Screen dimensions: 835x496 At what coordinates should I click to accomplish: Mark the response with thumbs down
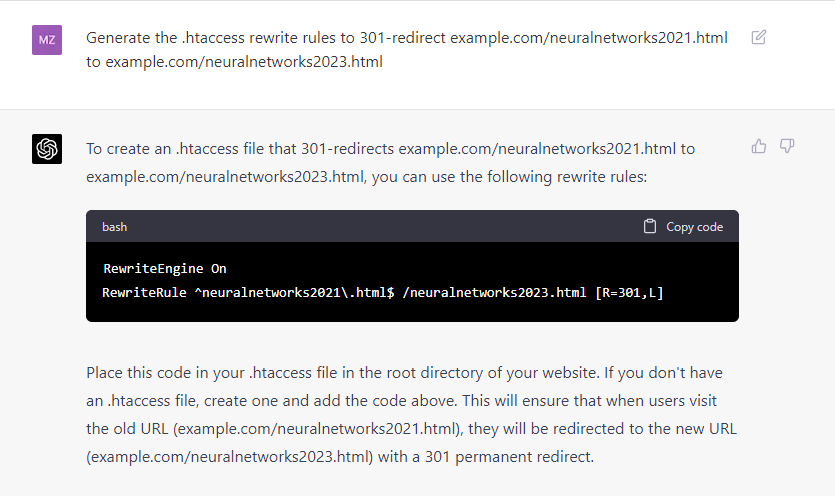coord(787,146)
